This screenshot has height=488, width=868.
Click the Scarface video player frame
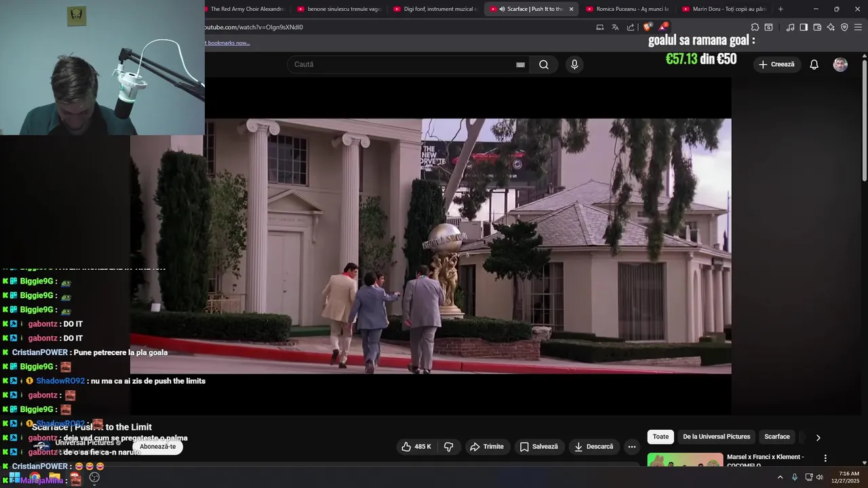click(x=431, y=246)
